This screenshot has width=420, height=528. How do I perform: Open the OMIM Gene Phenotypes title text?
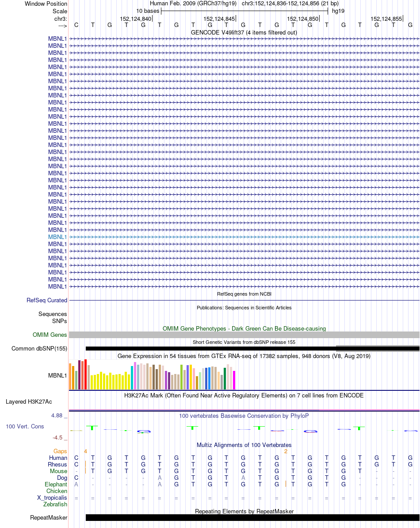[244, 329]
